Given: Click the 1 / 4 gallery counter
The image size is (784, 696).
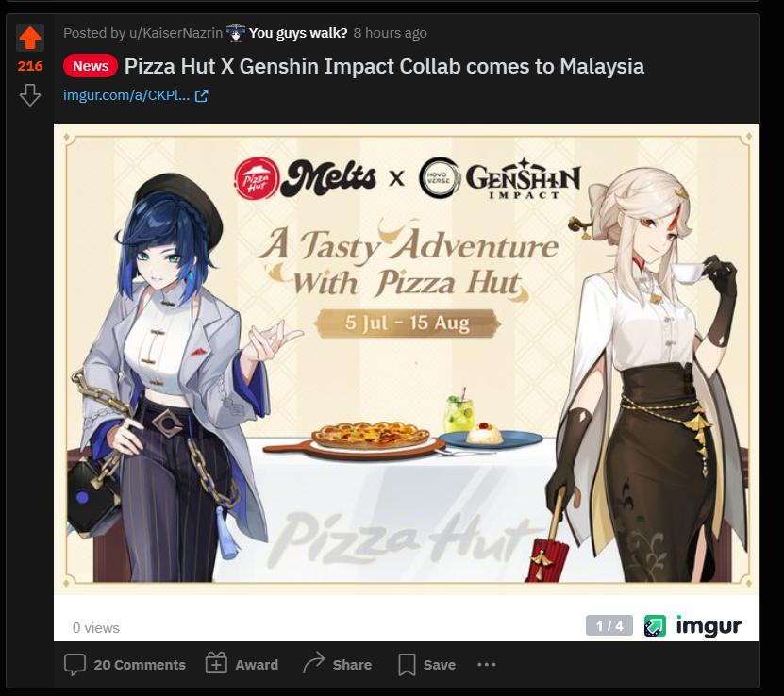Looking at the screenshot, I should pos(609,625).
